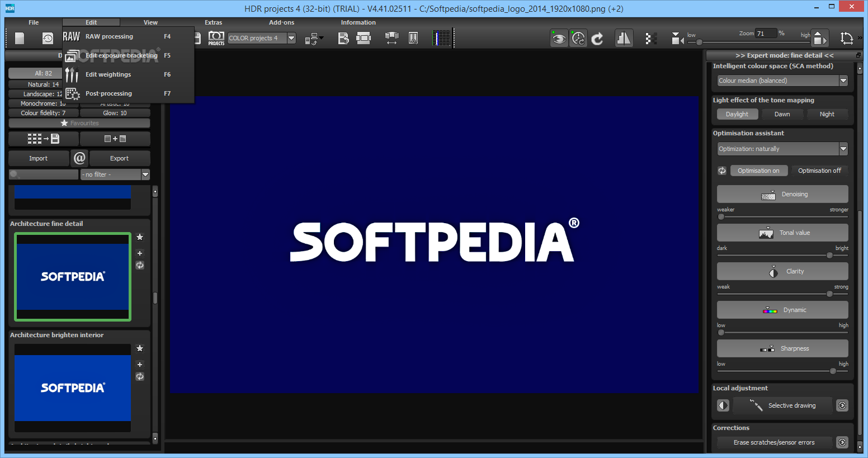Turn Optimisation off
Screen dimensions: 868x458
(x=819, y=171)
